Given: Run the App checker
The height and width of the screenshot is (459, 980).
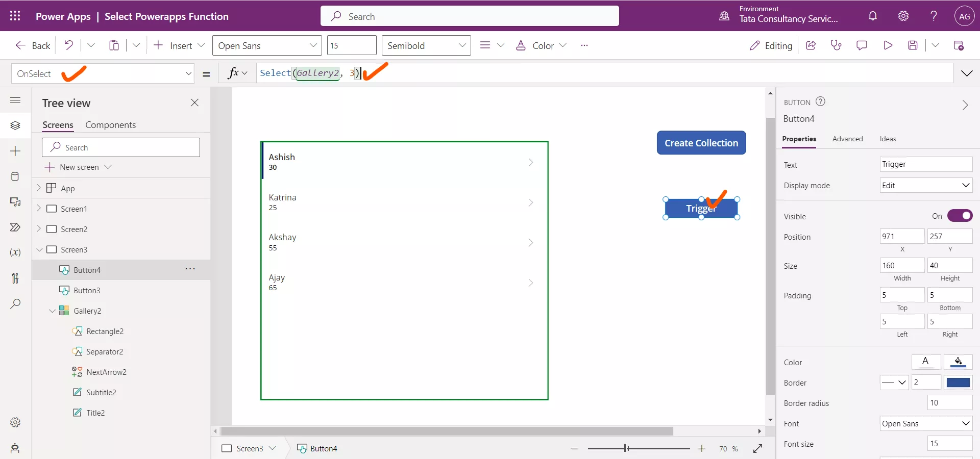Looking at the screenshot, I should [836, 45].
